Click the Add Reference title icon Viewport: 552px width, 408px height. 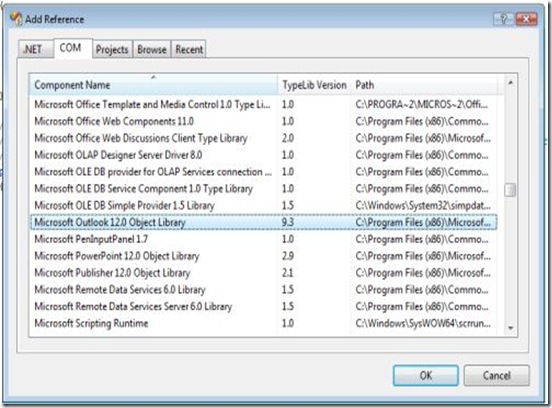click(x=16, y=18)
